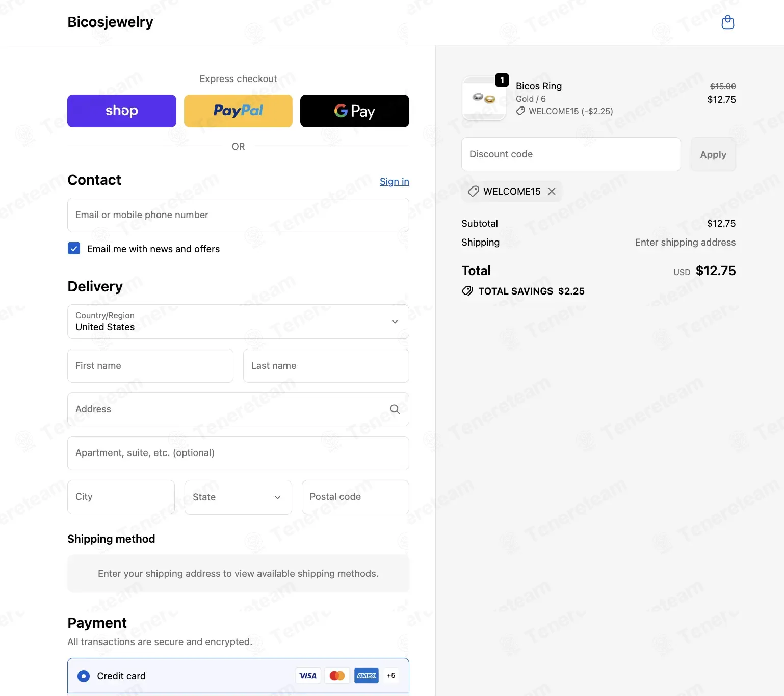
Task: Click the Visa card icon
Action: (308, 676)
